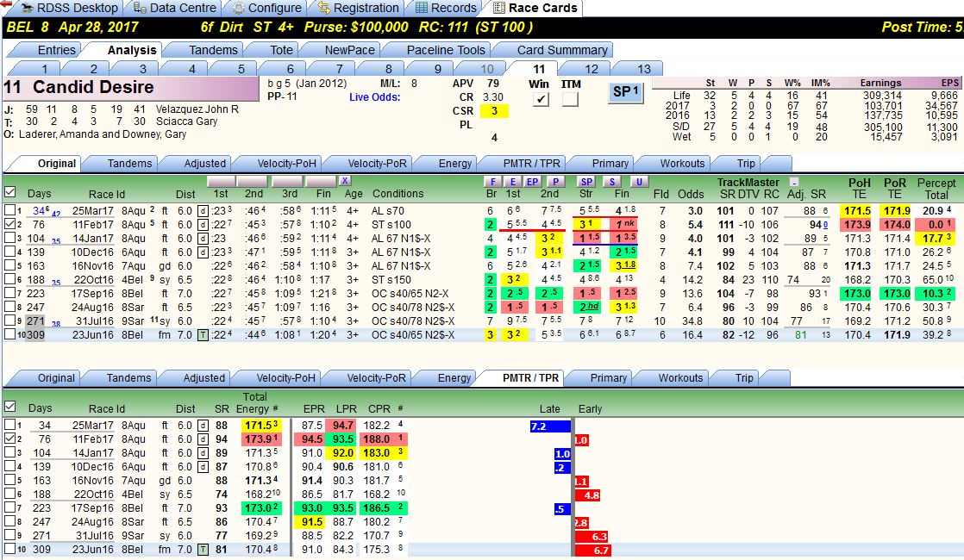This screenshot has height=560, width=964.
Task: Switch to the Tandems main tab
Action: pos(213,50)
